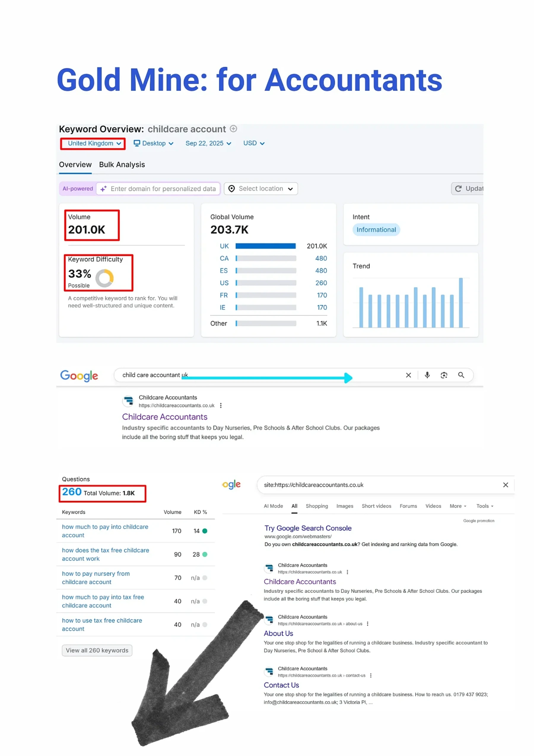Open Try Google Search Console link
This screenshot has height=756, width=534.
pyautogui.click(x=308, y=528)
